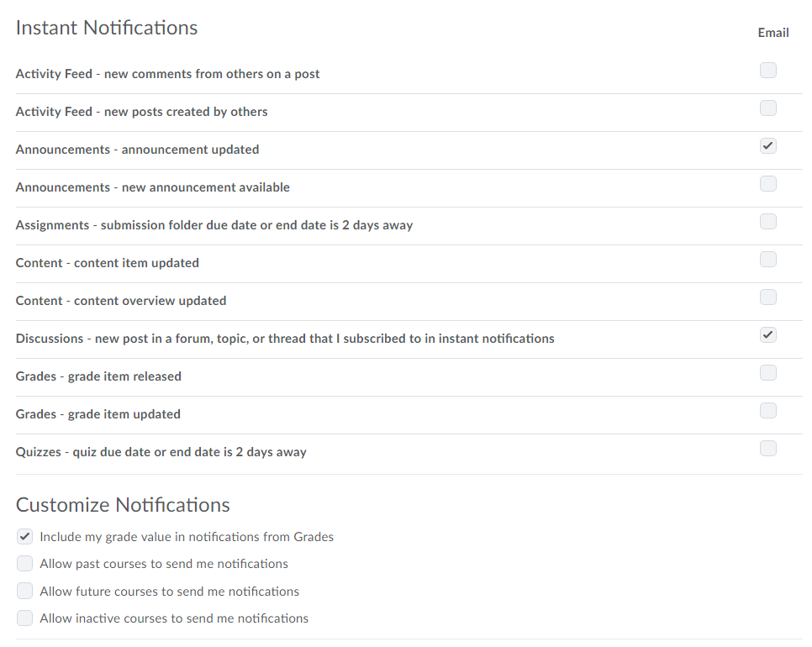Enable email for new announcement available

coord(768,184)
